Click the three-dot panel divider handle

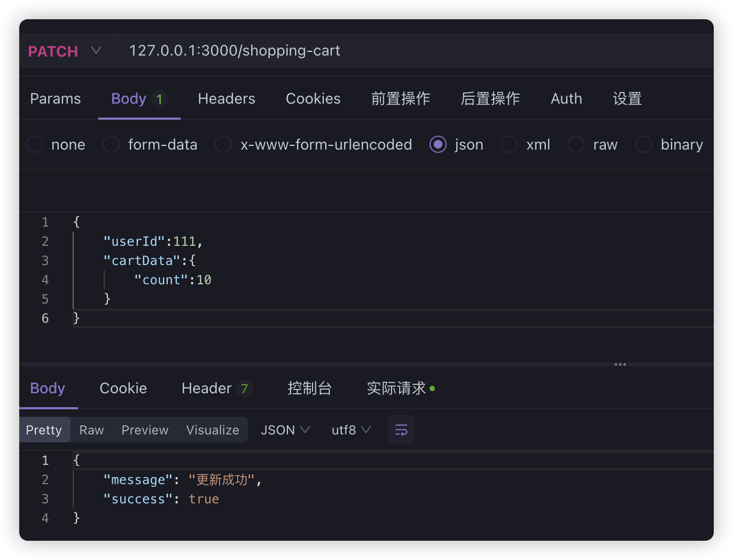[620, 364]
